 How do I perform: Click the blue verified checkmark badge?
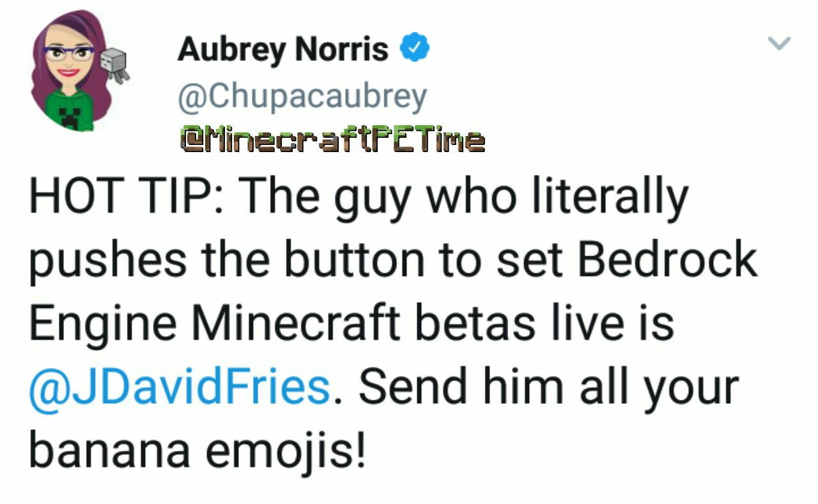click(414, 48)
